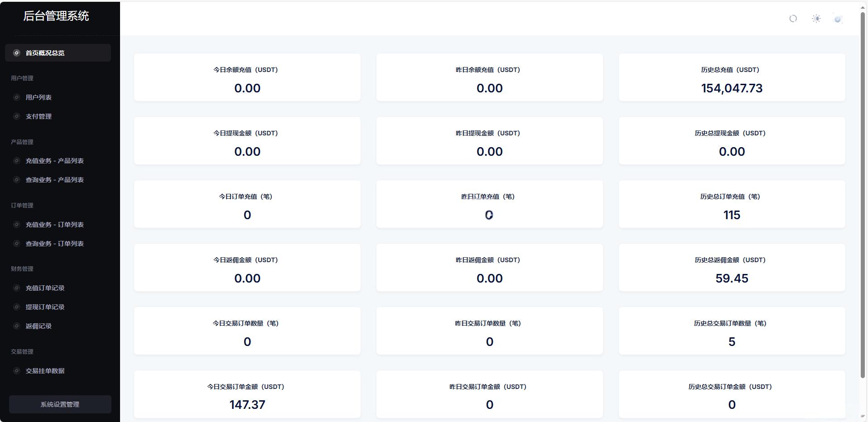This screenshot has width=868, height=422.
Task: Click the blue checkmark avatar icon
Action: coord(838,19)
